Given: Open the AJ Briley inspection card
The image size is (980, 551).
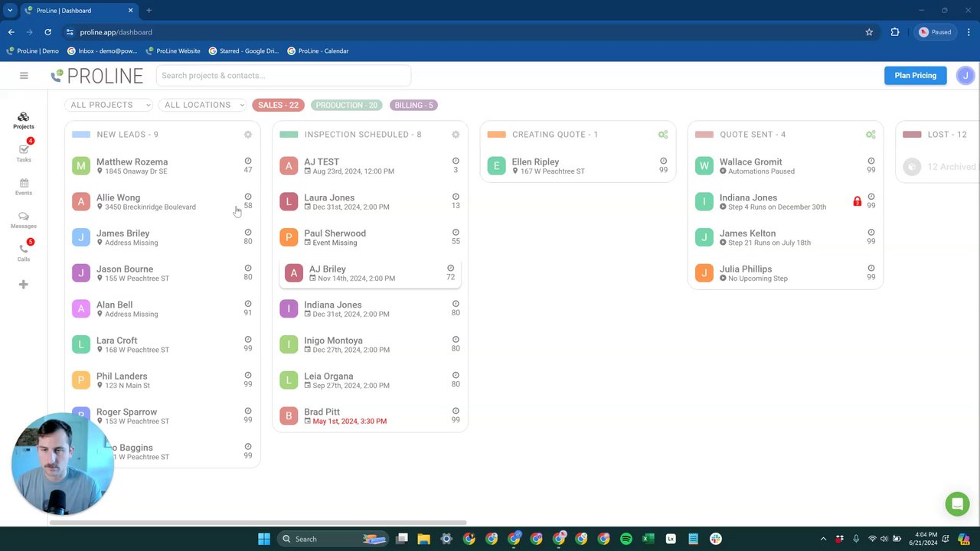Looking at the screenshot, I should 370,273.
